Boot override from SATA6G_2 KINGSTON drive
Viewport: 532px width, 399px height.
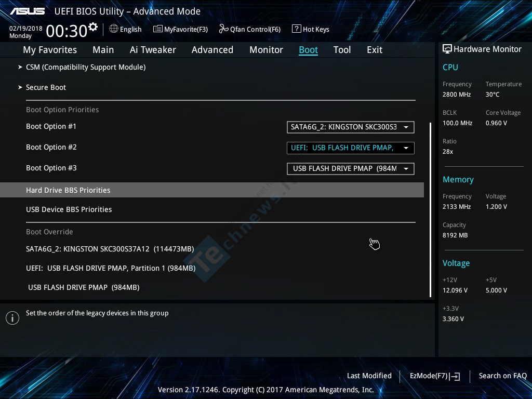click(110, 249)
